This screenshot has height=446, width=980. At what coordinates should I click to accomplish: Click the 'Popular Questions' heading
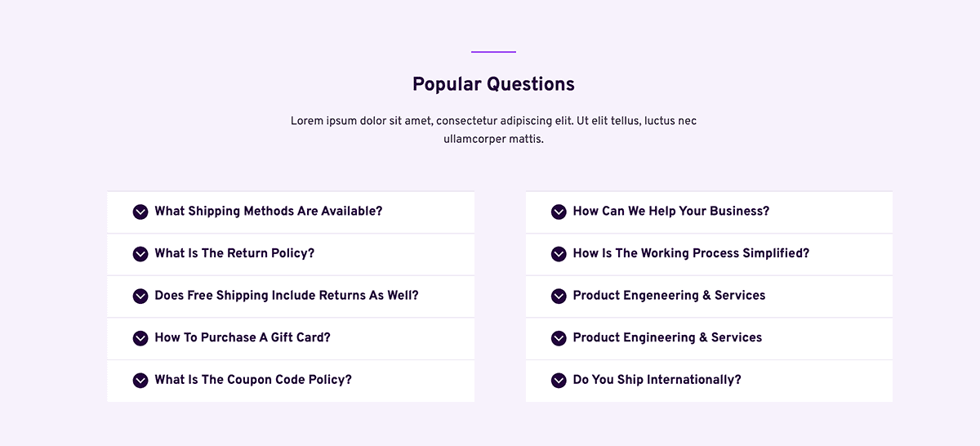point(493,84)
